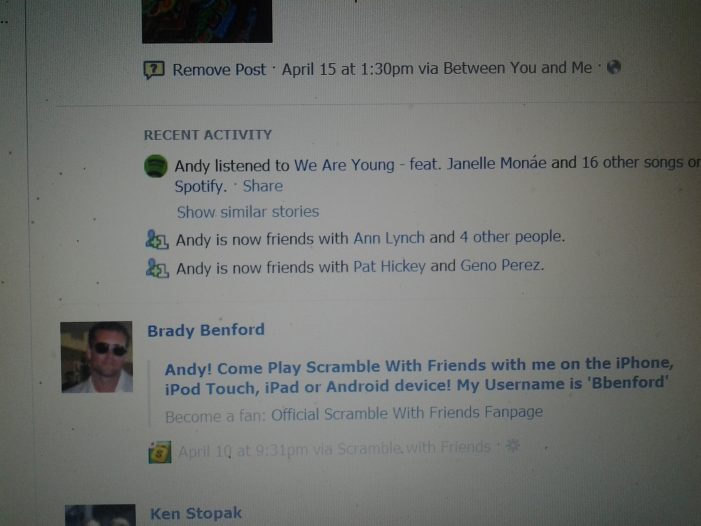
Task: Click the friends icon beside Ann Lynch
Action: [156, 240]
